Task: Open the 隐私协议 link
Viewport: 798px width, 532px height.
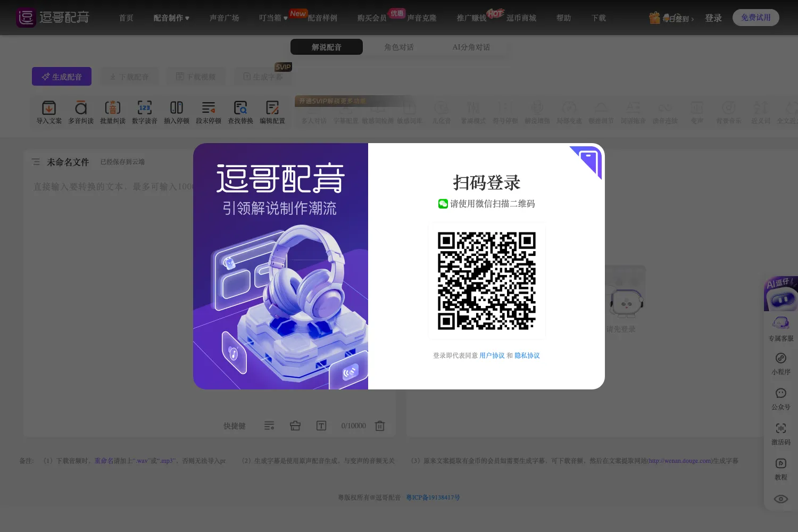Action: click(527, 355)
